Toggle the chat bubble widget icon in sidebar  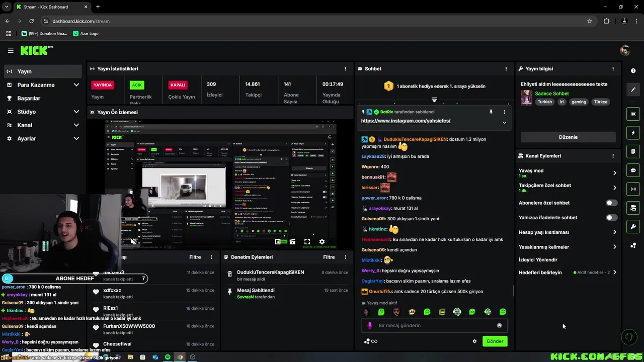pyautogui.click(x=633, y=170)
